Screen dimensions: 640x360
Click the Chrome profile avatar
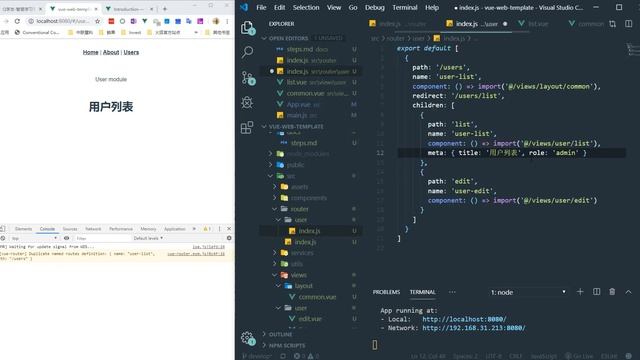pyautogui.click(x=216, y=21)
